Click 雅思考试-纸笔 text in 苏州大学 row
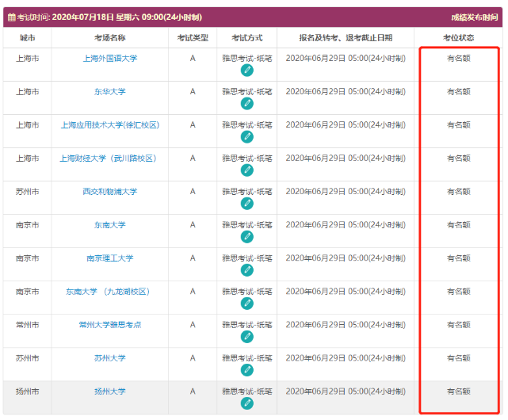Viewport: 508px width, 420px height. [247, 358]
